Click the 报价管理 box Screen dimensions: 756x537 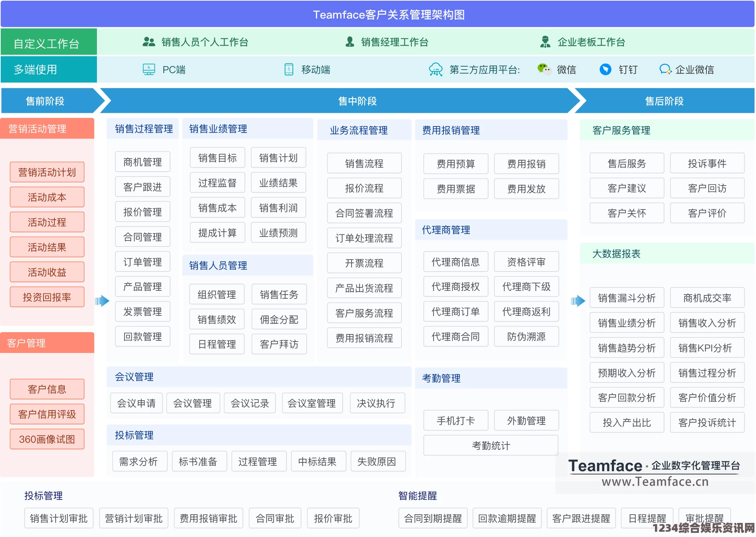(143, 212)
